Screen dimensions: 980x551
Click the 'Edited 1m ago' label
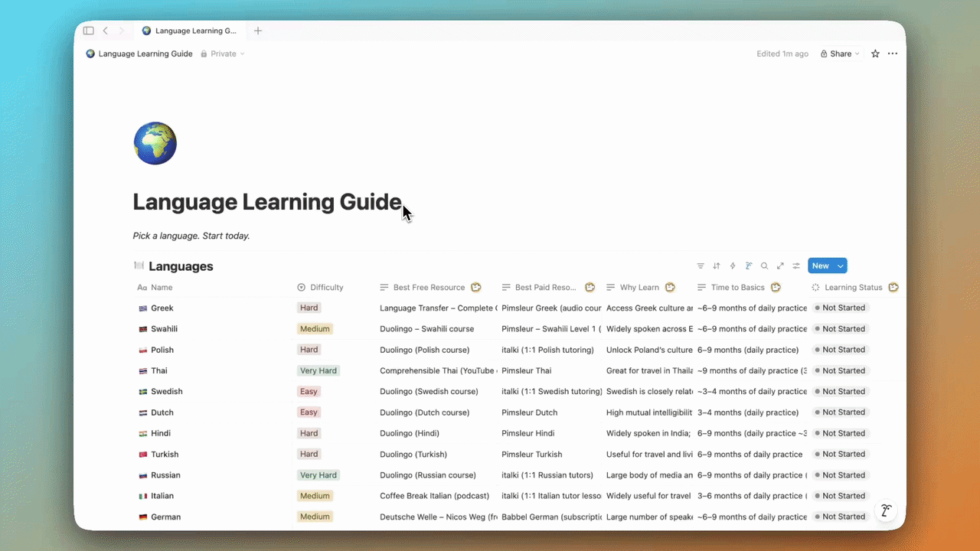[x=782, y=54]
